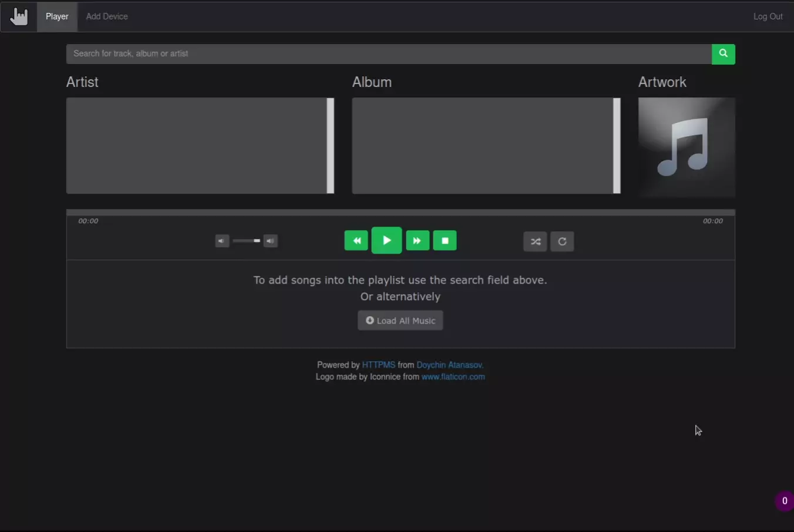Click the track progress seek bar
Viewport: 794px width, 532px height.
pyautogui.click(x=401, y=213)
